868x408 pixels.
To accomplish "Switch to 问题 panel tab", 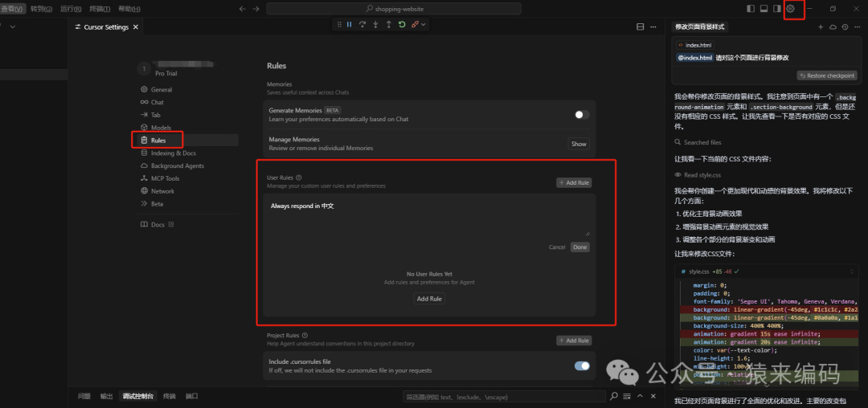I will (84, 397).
